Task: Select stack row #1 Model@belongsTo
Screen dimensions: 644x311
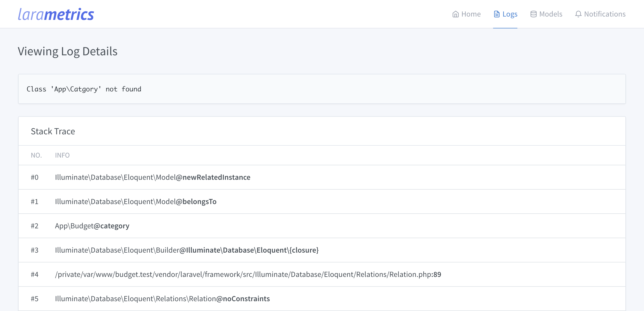Action: coord(136,201)
